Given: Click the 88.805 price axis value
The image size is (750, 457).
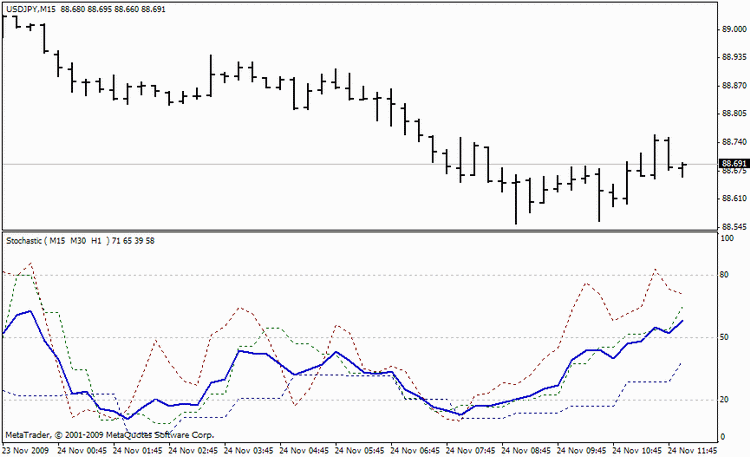Looking at the screenshot, I should point(734,114).
